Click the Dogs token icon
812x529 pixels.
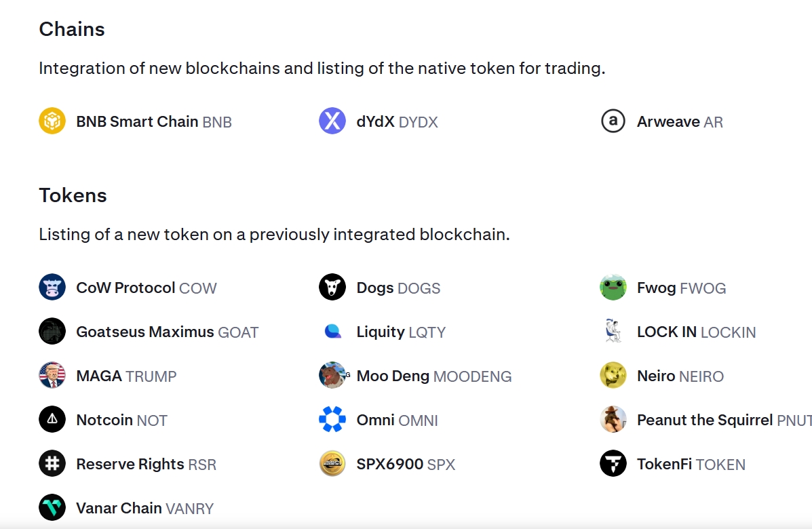click(x=332, y=288)
